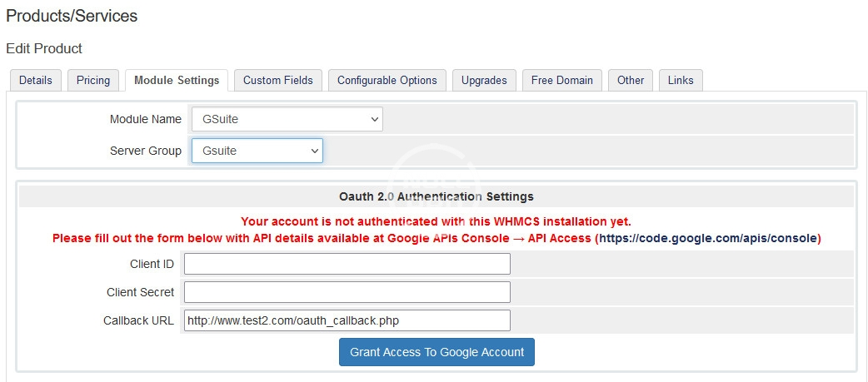Click the Oauth 2.0 Authentication Settings header
Screen dimensions: 868x382
coord(436,196)
